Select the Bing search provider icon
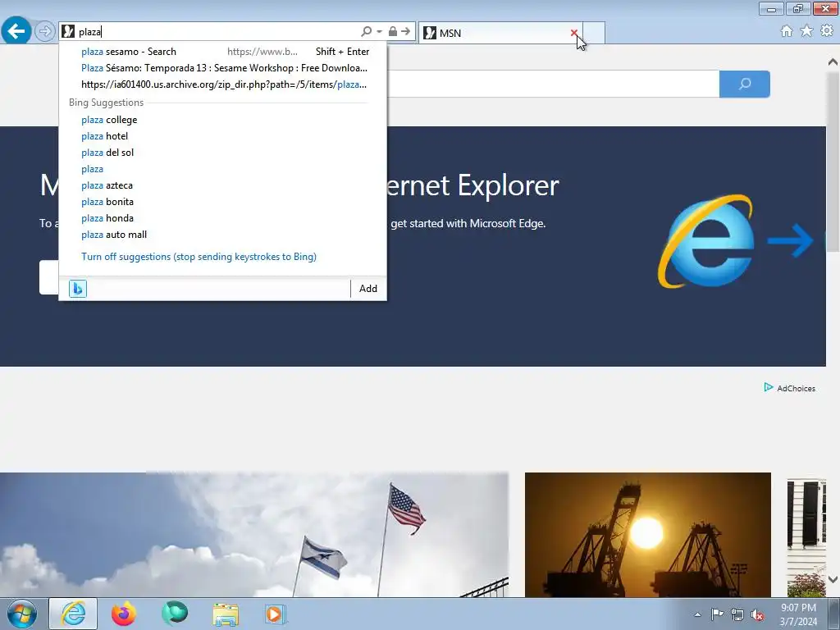This screenshot has width=840, height=630. pos(78,289)
